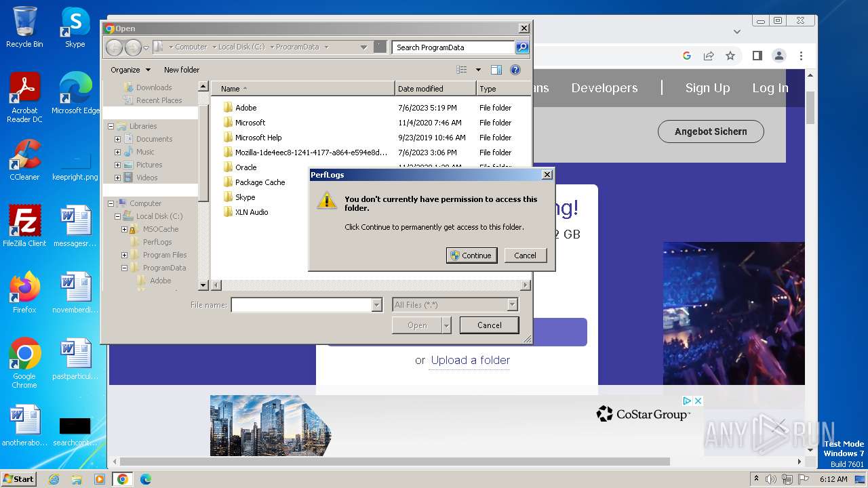Click Local Disk (C:) in the breadcrumb

point(241,47)
